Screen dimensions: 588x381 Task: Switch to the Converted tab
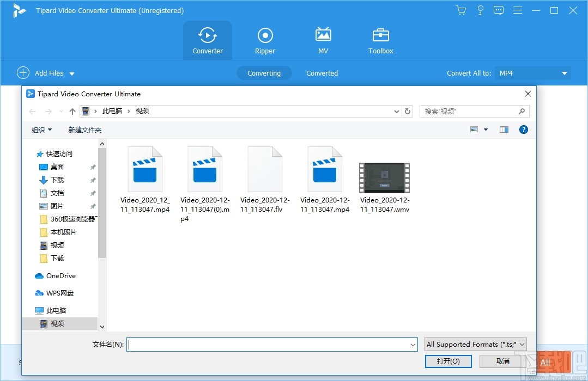pos(322,73)
